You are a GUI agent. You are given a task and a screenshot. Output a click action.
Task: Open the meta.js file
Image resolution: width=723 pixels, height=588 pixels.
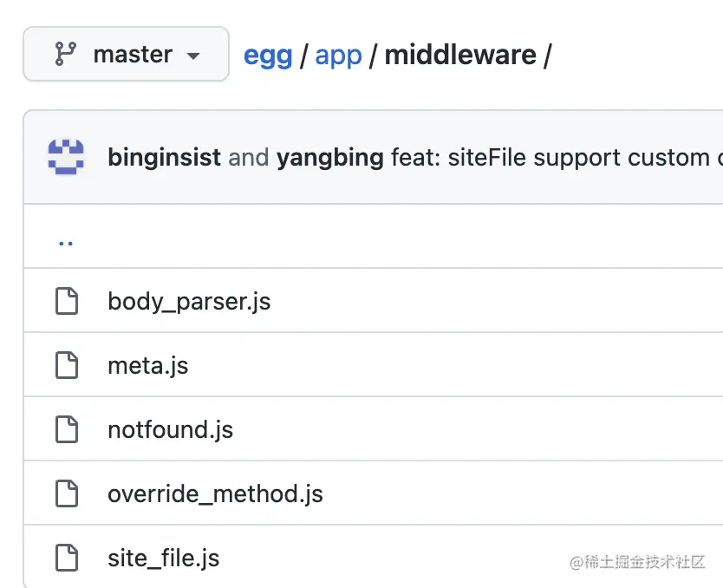click(148, 366)
